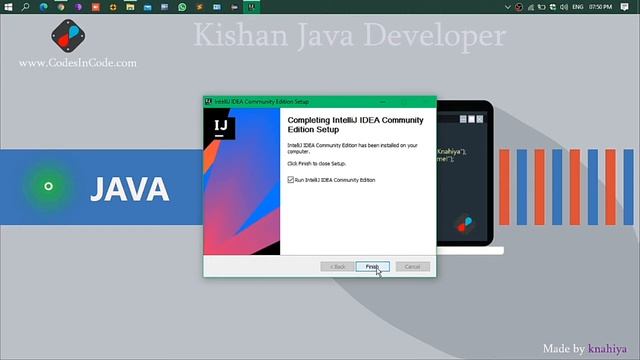Open Chrome from the taskbar
Viewport: 640px width, 360px height.
tap(60, 7)
